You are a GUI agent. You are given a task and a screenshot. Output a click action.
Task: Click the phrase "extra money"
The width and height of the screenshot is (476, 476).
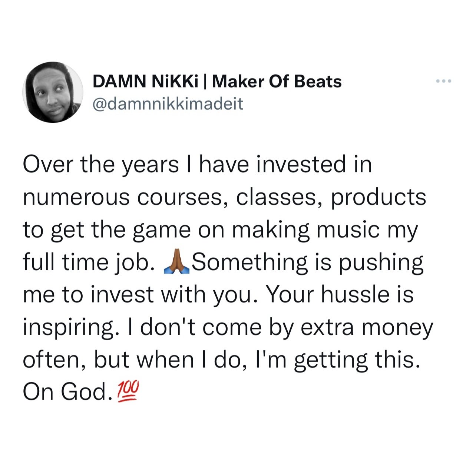366,327
